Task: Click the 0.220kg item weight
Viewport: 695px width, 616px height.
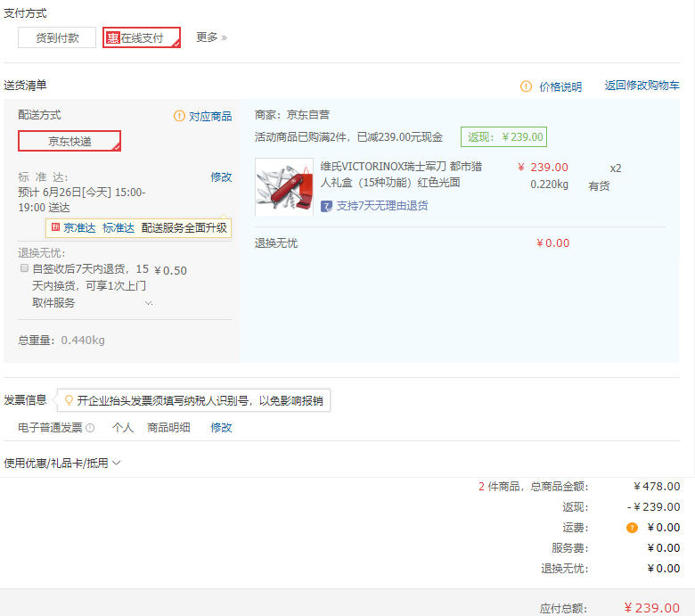Action: [x=549, y=185]
